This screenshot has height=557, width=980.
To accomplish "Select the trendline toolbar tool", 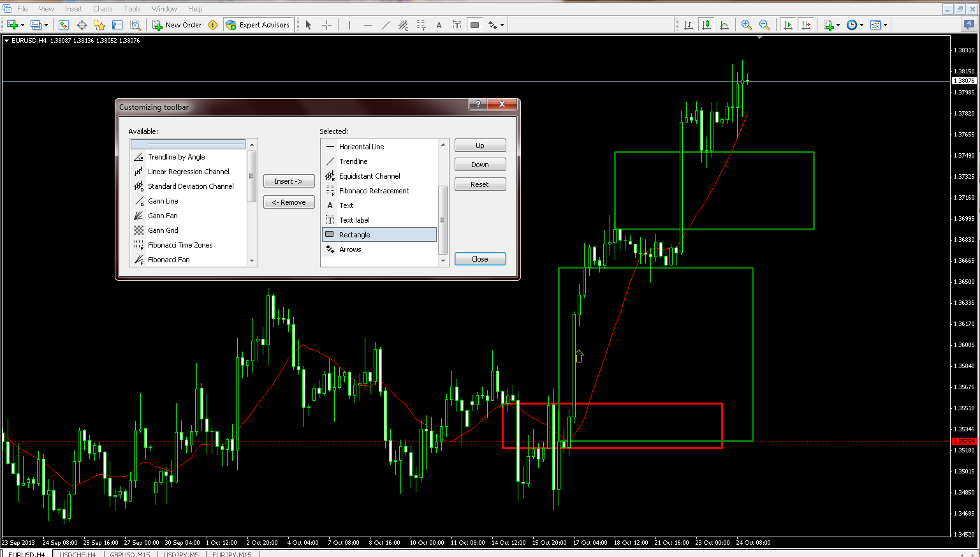I will tap(385, 25).
